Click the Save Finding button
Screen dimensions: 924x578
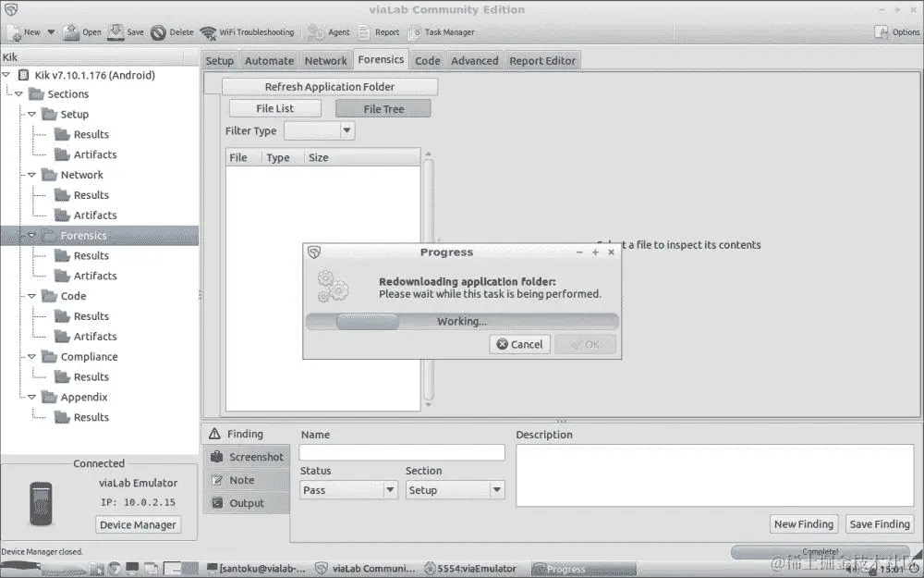880,524
